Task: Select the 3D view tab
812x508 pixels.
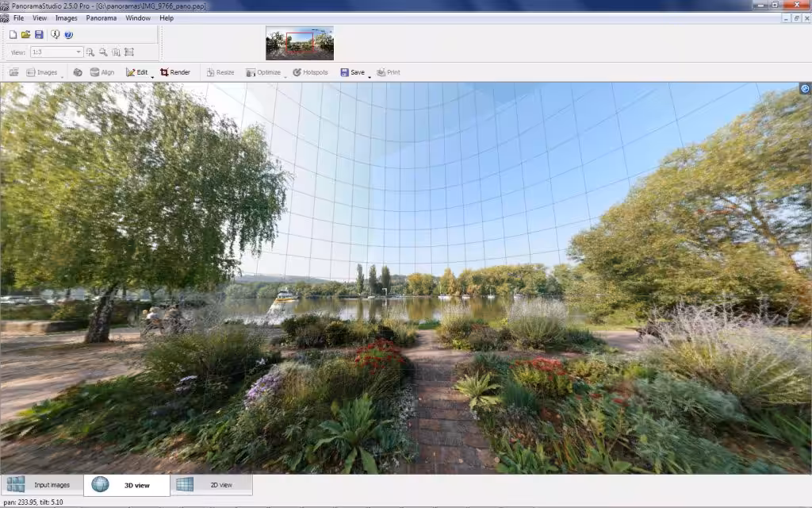Action: click(127, 485)
